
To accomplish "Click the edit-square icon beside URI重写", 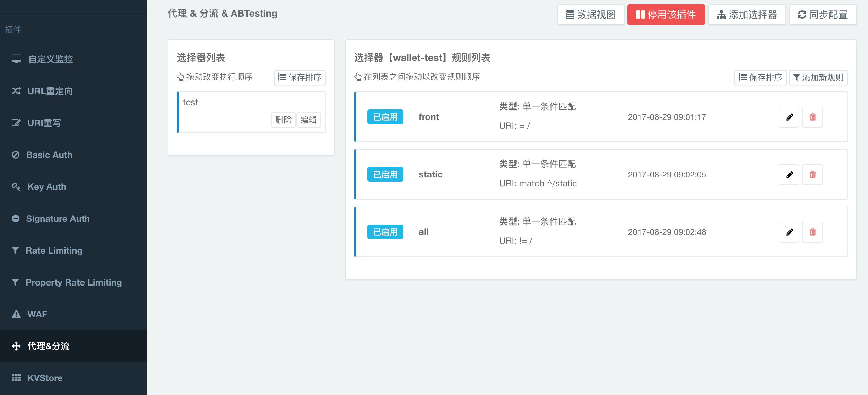I will click(x=16, y=123).
